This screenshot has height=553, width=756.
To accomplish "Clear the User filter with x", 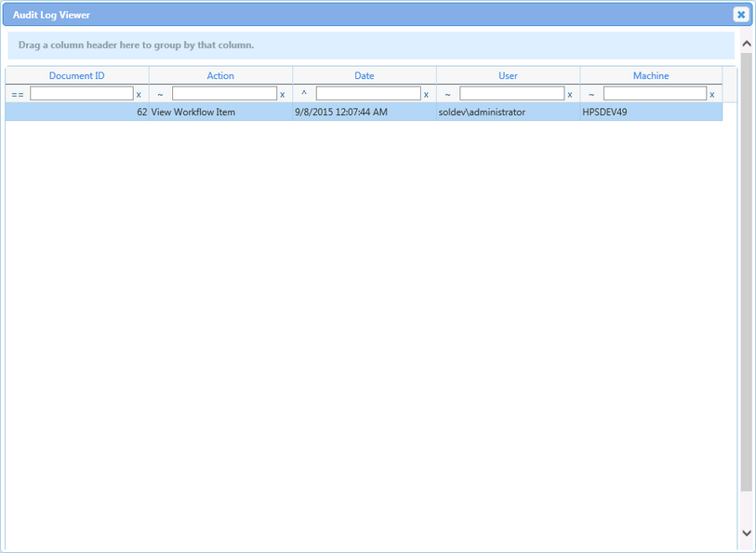I will 570,95.
